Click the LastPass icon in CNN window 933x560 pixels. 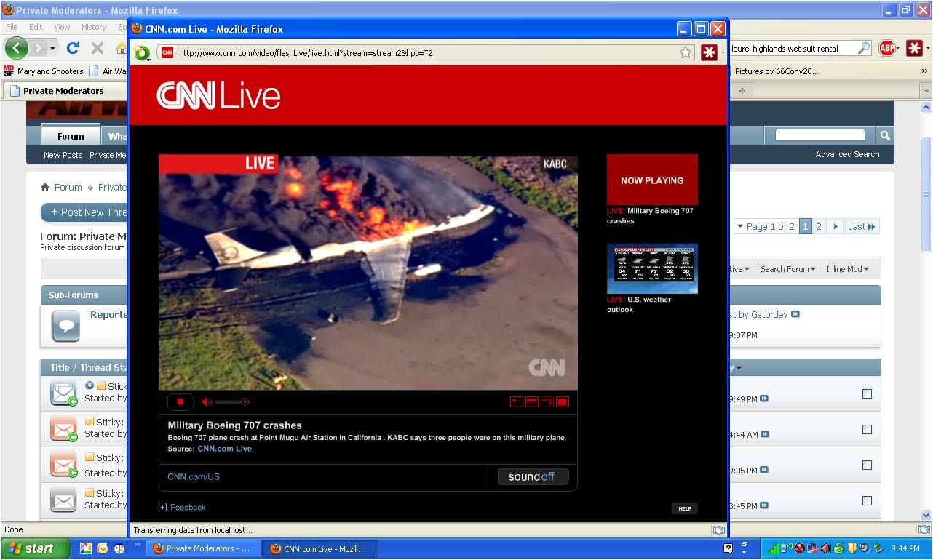click(x=709, y=52)
